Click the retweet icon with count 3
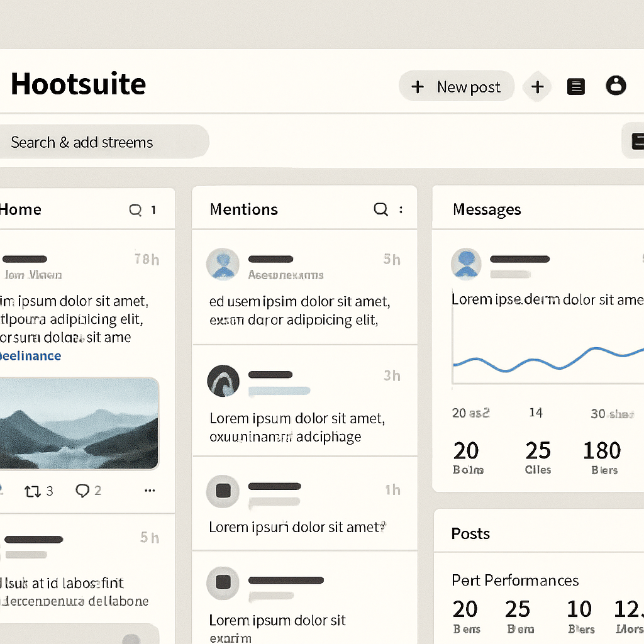644x644 pixels. pyautogui.click(x=33, y=491)
